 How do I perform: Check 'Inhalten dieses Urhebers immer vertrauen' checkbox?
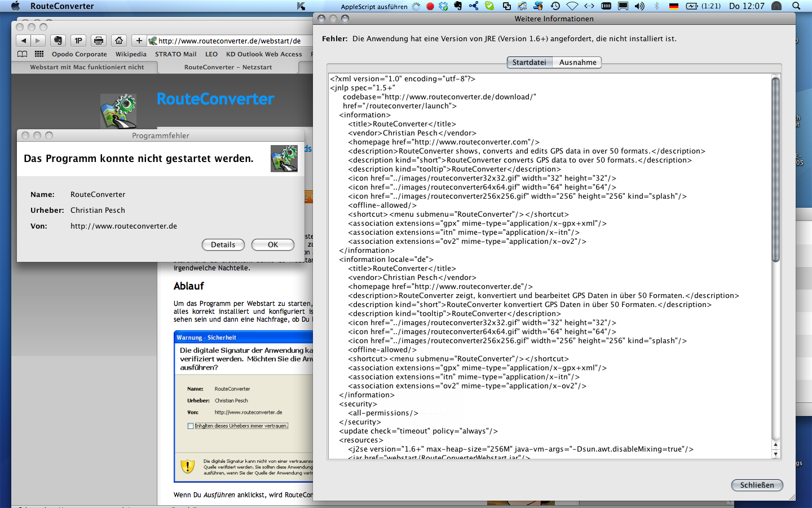[191, 426]
